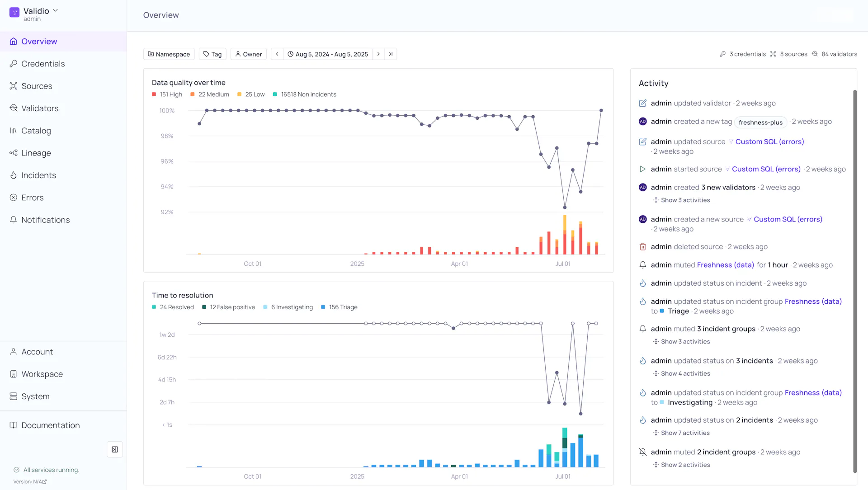Click the Account person icon
The height and width of the screenshot is (490, 868).
(14, 352)
